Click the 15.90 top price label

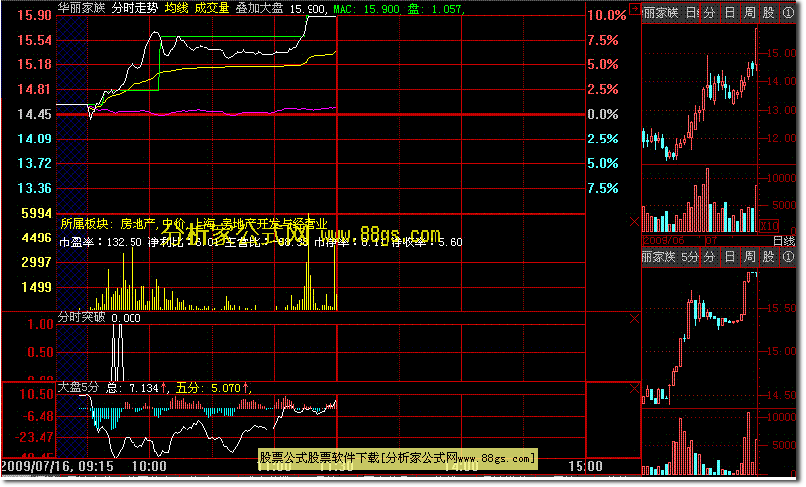[34, 15]
